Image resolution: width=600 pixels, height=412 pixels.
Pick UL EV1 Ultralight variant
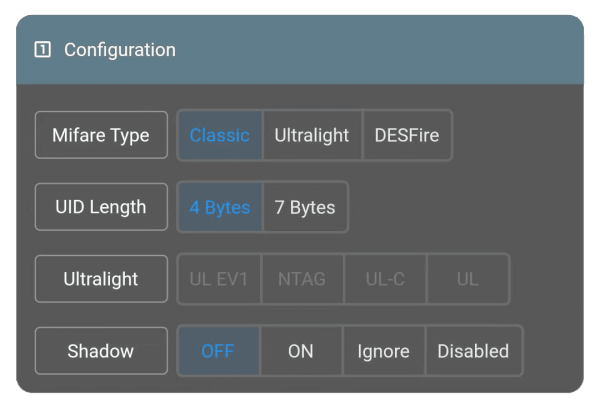[219, 279]
